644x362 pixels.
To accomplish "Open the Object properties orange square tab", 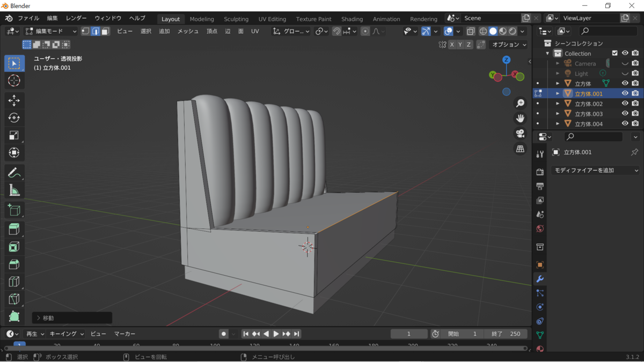I will (540, 264).
